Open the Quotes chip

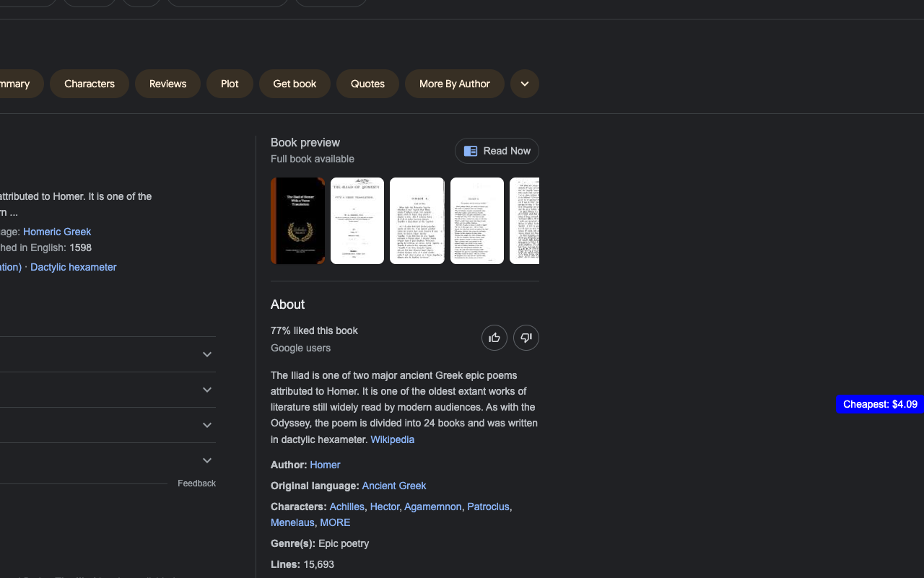[x=367, y=84]
